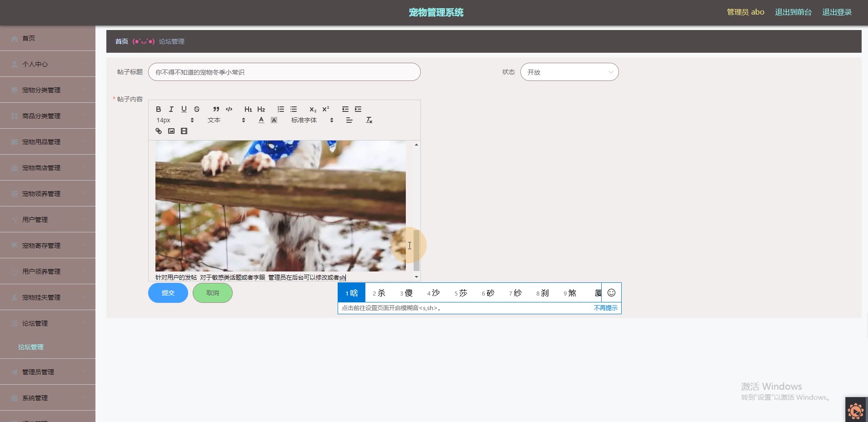Open the 标准字体 font family dropdown

312,120
